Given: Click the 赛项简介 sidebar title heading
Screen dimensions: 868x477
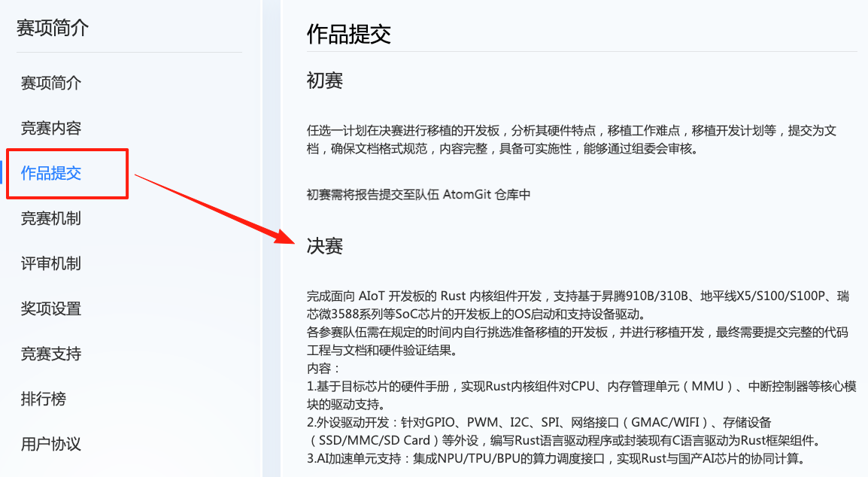Looking at the screenshot, I should pos(53,29).
